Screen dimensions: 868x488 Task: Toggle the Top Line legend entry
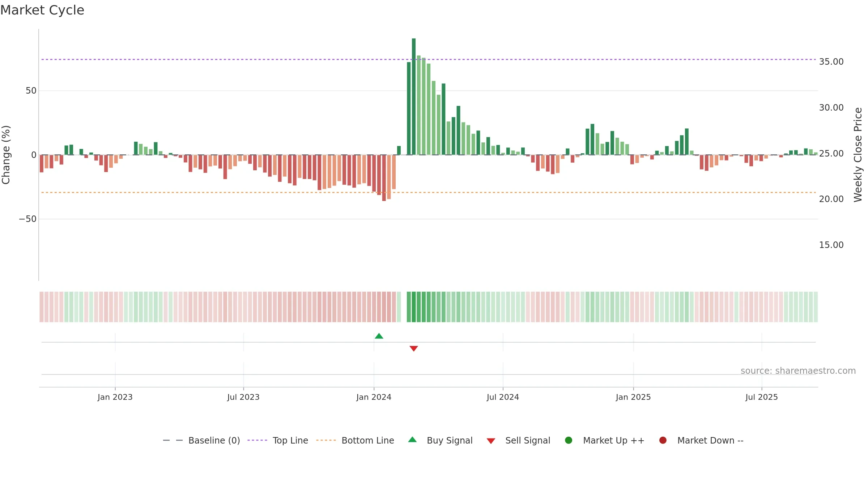278,441
